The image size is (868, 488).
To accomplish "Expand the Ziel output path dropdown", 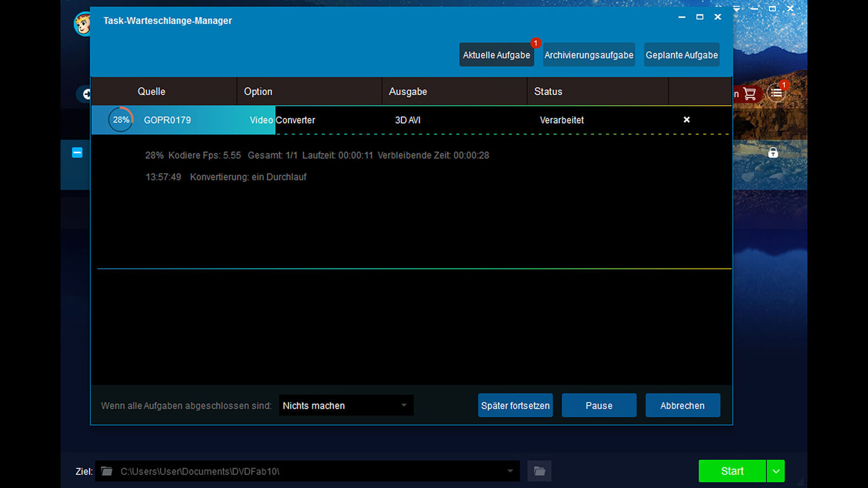I will coord(510,471).
